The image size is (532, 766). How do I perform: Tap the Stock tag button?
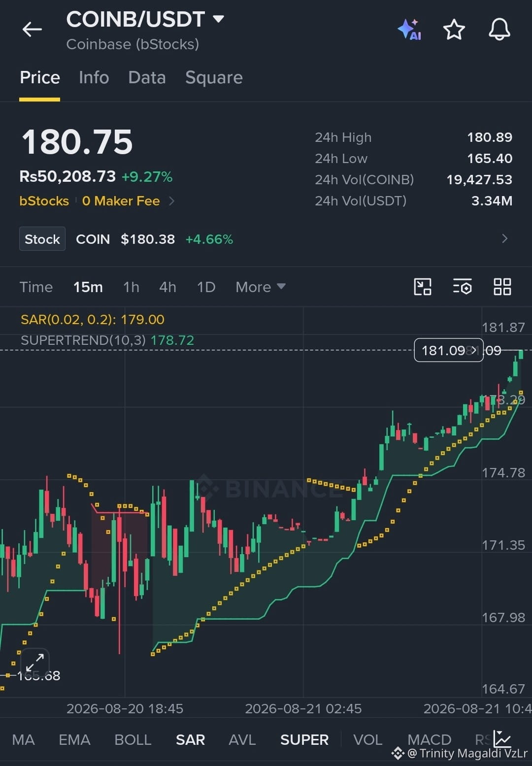42,239
